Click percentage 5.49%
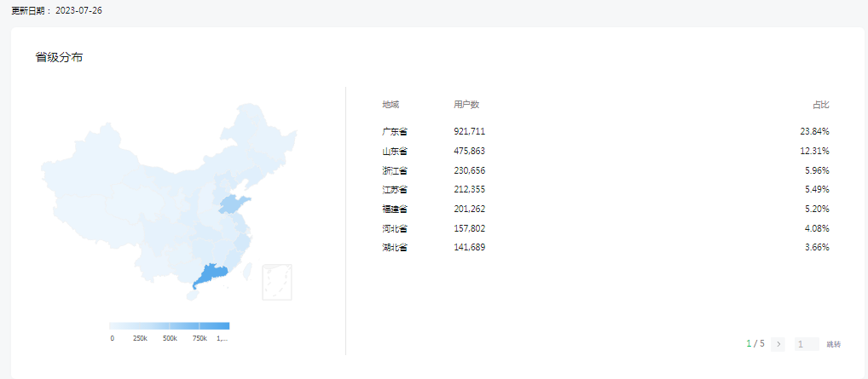 pos(817,190)
